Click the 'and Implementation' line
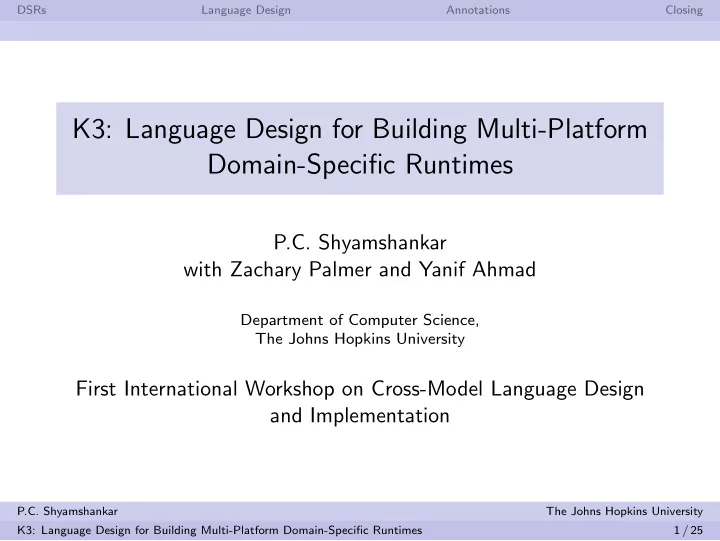Screen dimensions: 720x541 [360, 416]
